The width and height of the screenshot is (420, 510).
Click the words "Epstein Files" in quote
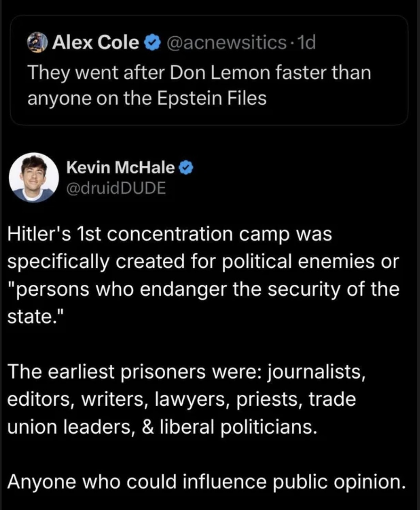coord(212,98)
